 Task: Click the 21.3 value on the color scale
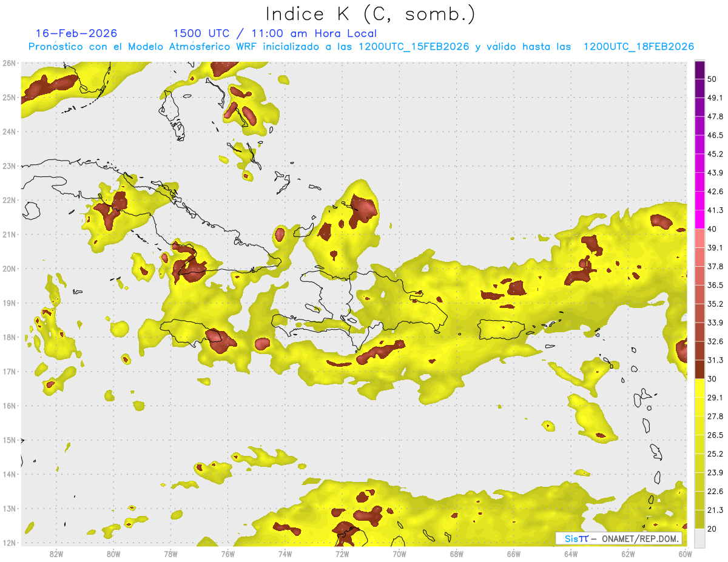pos(715,510)
